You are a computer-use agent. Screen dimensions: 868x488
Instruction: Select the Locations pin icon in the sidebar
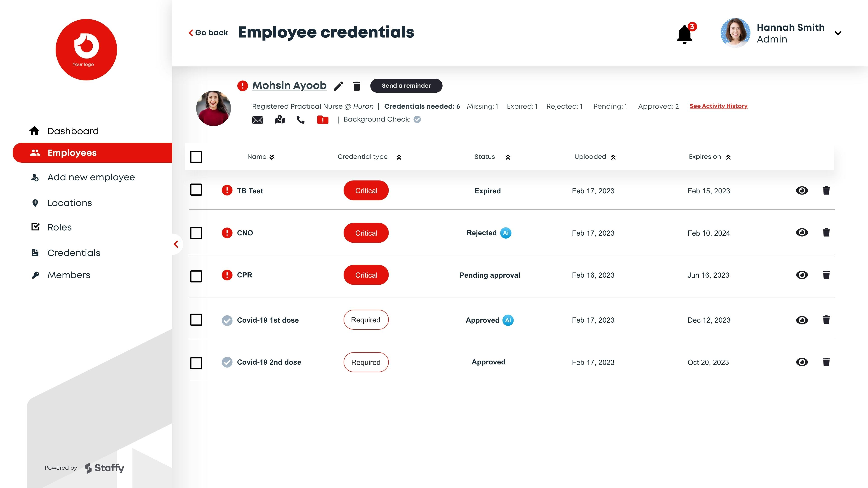point(35,203)
